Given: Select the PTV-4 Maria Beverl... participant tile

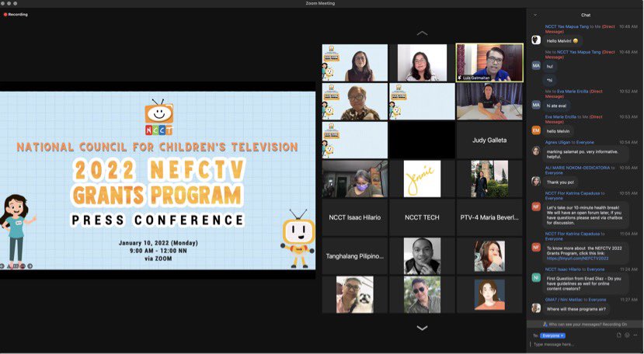Looking at the screenshot, I should 489,217.
